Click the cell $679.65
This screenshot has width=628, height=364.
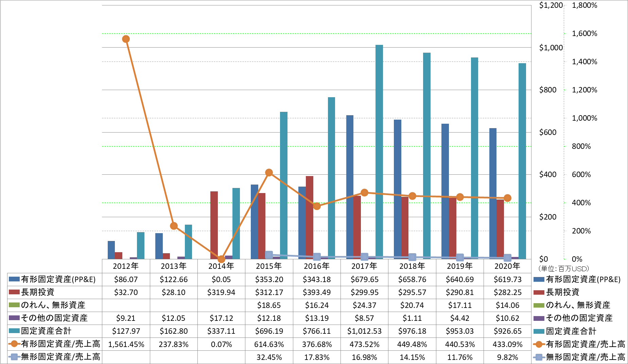click(x=364, y=279)
